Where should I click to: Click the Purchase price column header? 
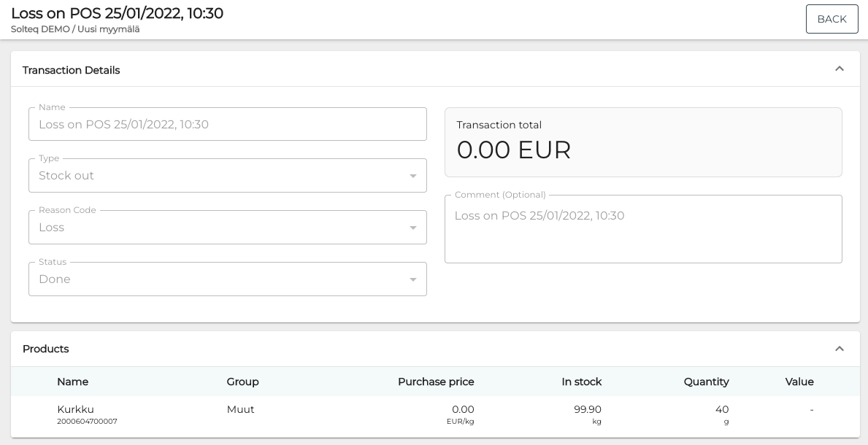tap(435, 382)
